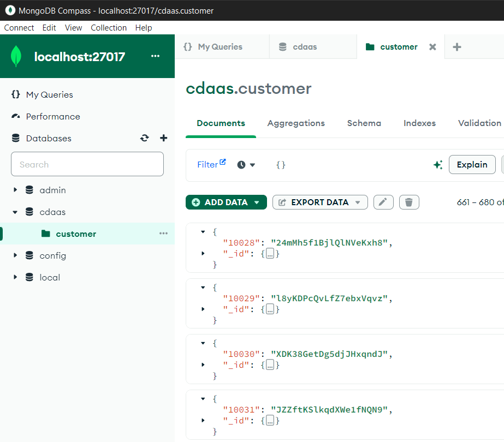Collapse the document with key 10031
Viewport: 504px width, 442px height.
coord(203,399)
